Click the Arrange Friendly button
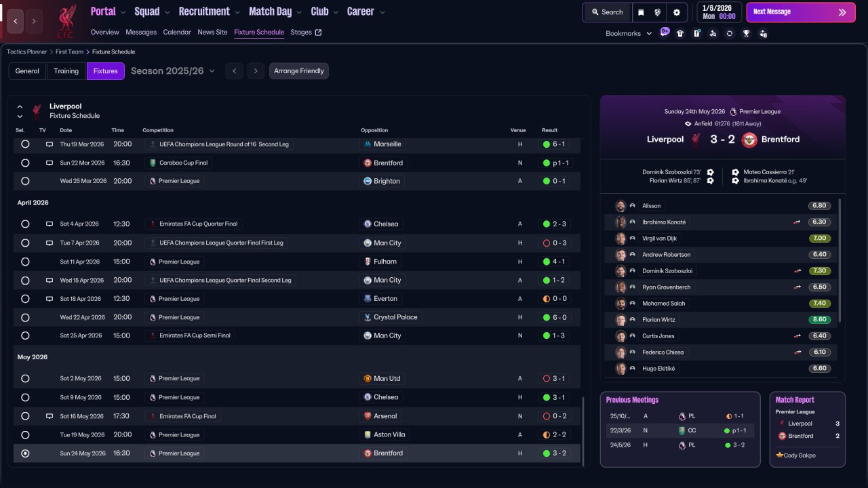This screenshot has width=868, height=488. click(299, 71)
